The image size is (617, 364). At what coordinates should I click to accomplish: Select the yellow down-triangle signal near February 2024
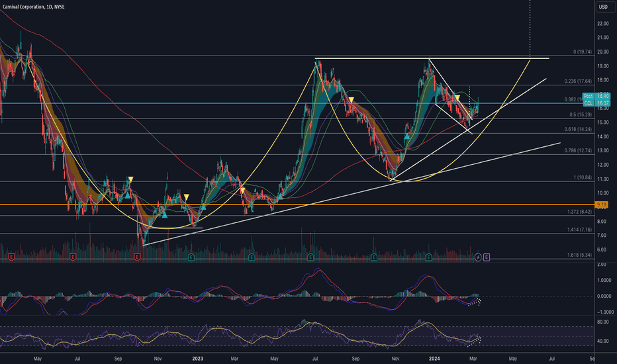point(457,97)
